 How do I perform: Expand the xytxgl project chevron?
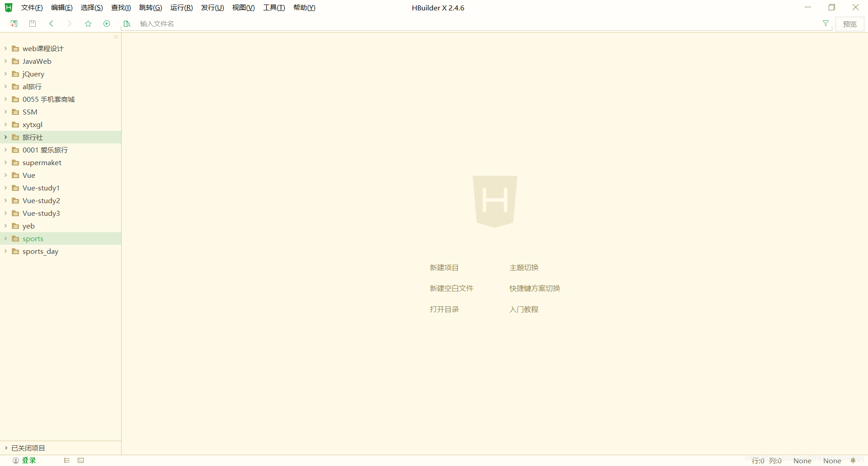[5, 124]
